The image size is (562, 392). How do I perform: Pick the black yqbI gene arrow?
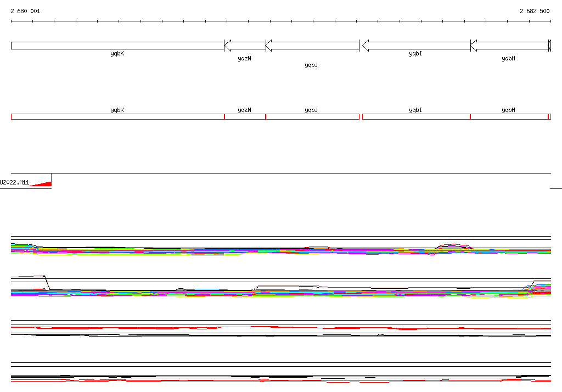pos(417,46)
